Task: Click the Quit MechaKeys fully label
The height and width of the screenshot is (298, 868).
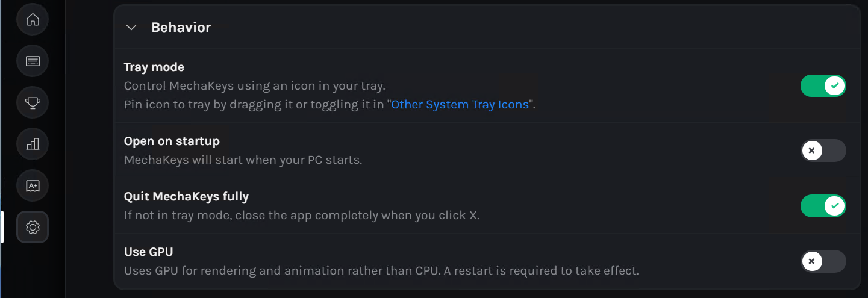Action: coord(186,197)
